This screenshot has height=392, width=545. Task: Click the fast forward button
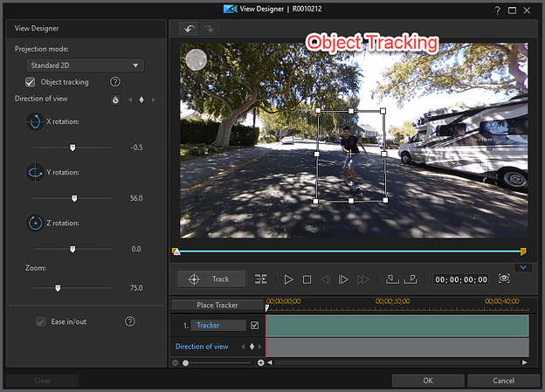[x=362, y=279]
